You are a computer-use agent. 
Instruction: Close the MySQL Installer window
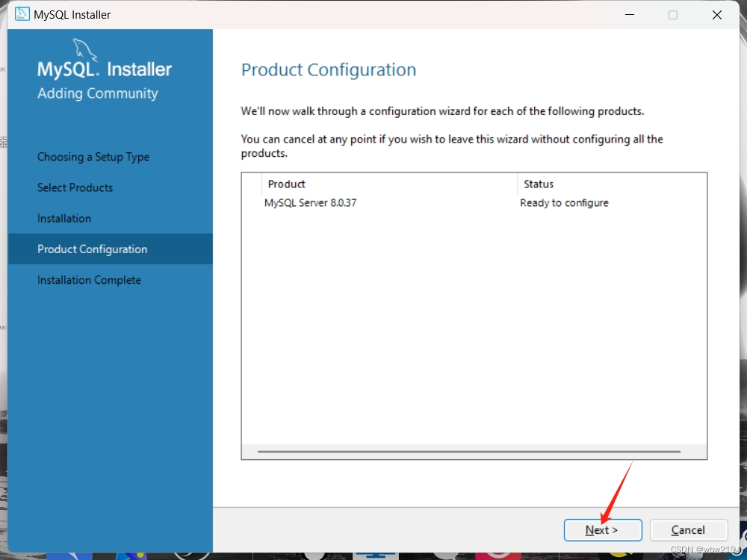point(717,15)
